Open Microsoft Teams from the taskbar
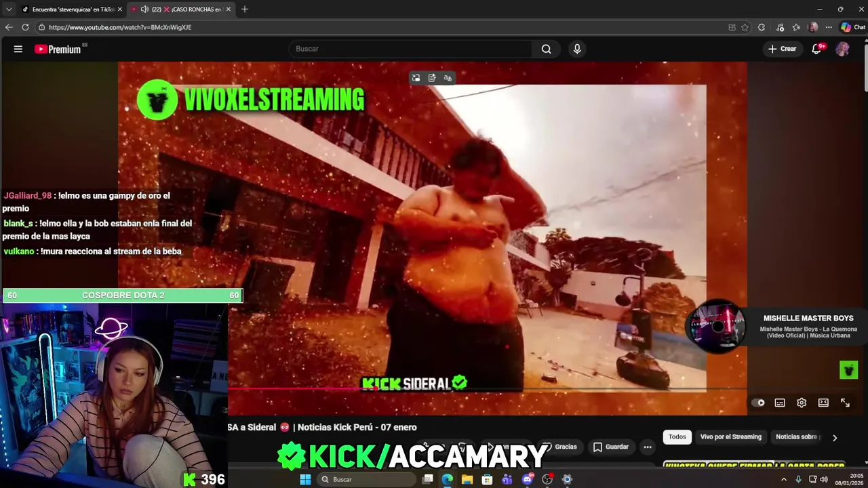The image size is (868, 488). tap(507, 479)
